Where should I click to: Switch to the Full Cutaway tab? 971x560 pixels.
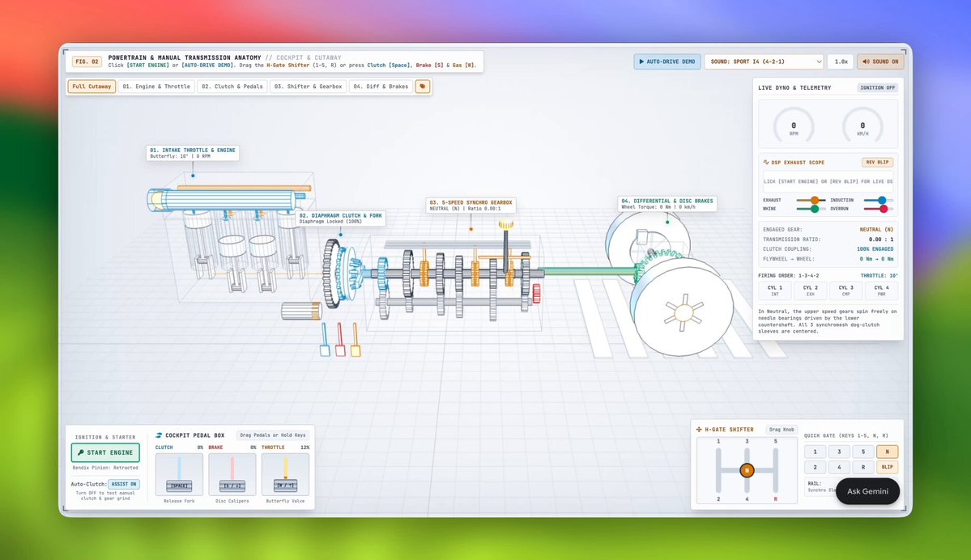coord(91,87)
